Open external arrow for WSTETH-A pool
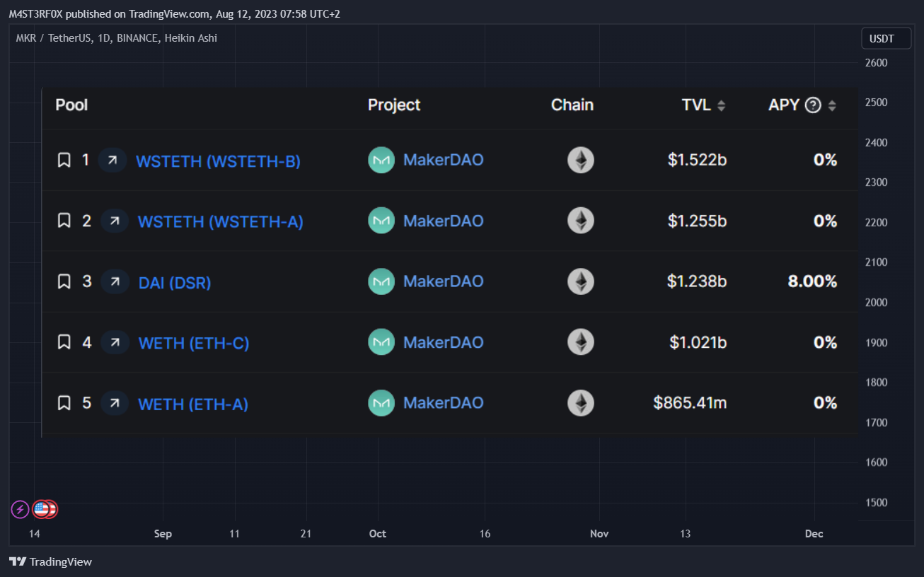924x577 pixels. [115, 221]
